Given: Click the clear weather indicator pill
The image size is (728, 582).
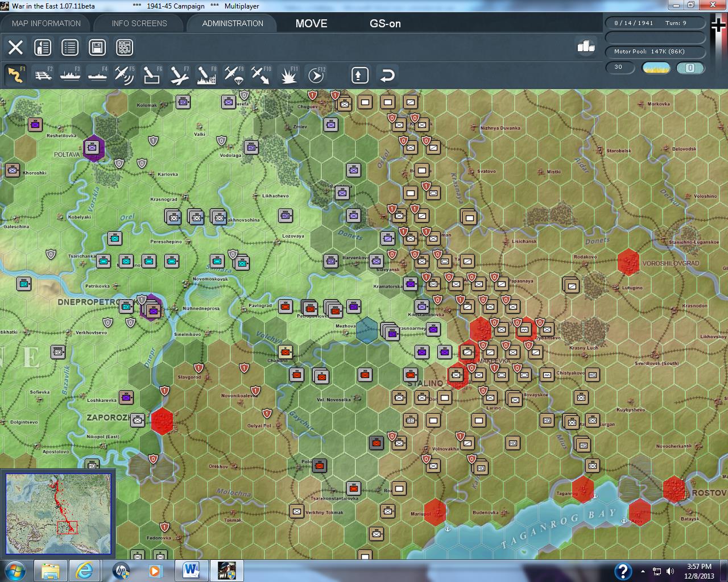Looking at the screenshot, I should point(656,68).
